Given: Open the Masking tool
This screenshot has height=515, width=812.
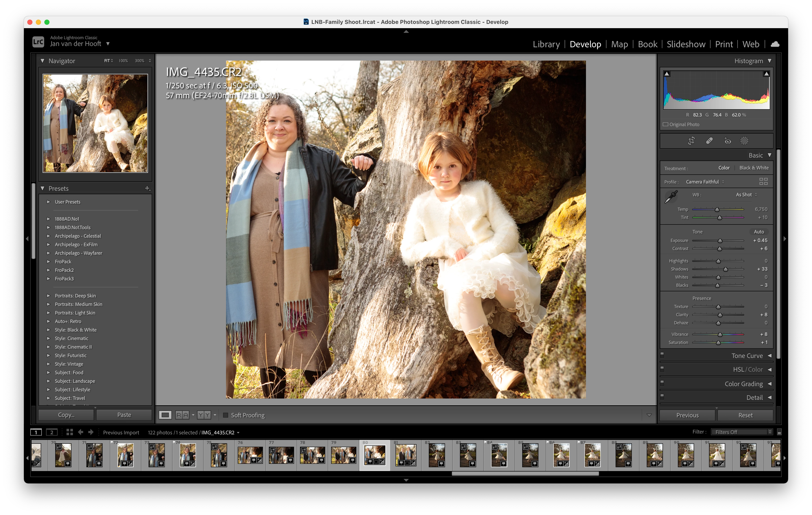Looking at the screenshot, I should tap(744, 141).
